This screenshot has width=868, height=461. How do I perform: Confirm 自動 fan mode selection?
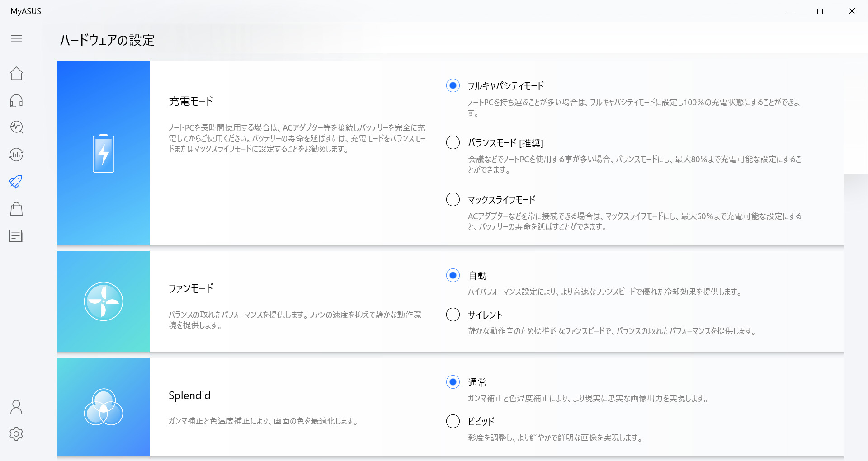click(453, 275)
